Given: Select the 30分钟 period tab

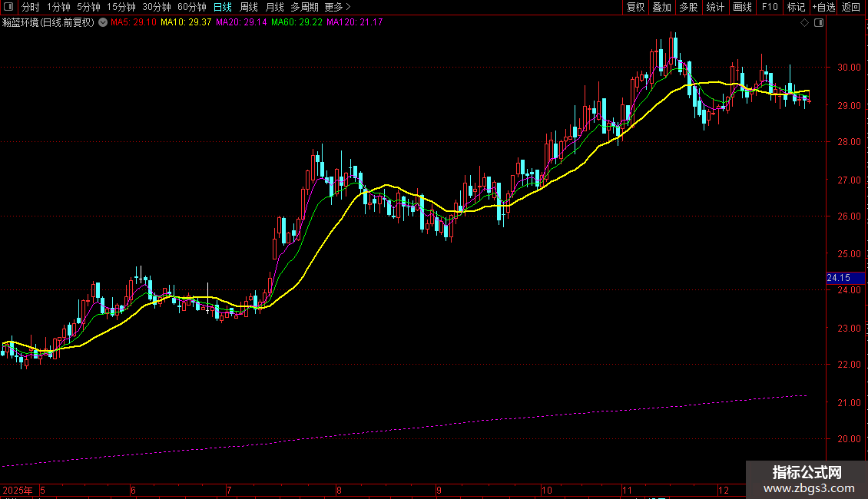Looking at the screenshot, I should click(x=156, y=7).
